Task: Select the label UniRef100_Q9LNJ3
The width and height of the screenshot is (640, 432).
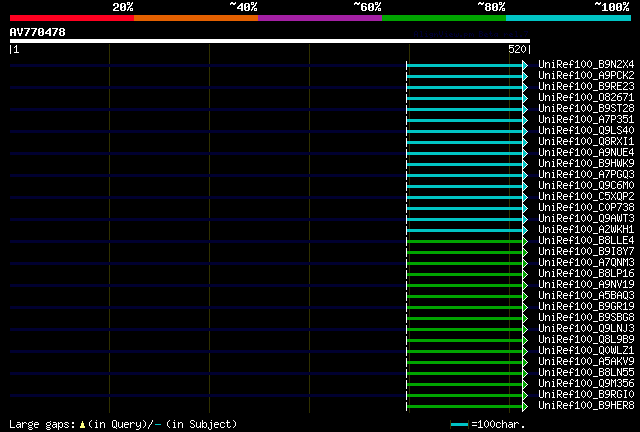Action: point(586,329)
